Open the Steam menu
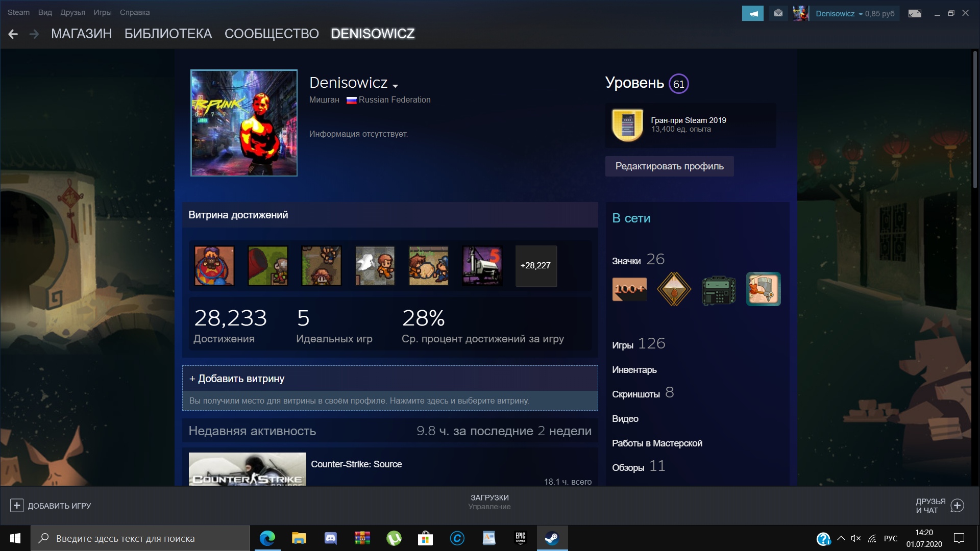The width and height of the screenshot is (980, 551). [18, 12]
